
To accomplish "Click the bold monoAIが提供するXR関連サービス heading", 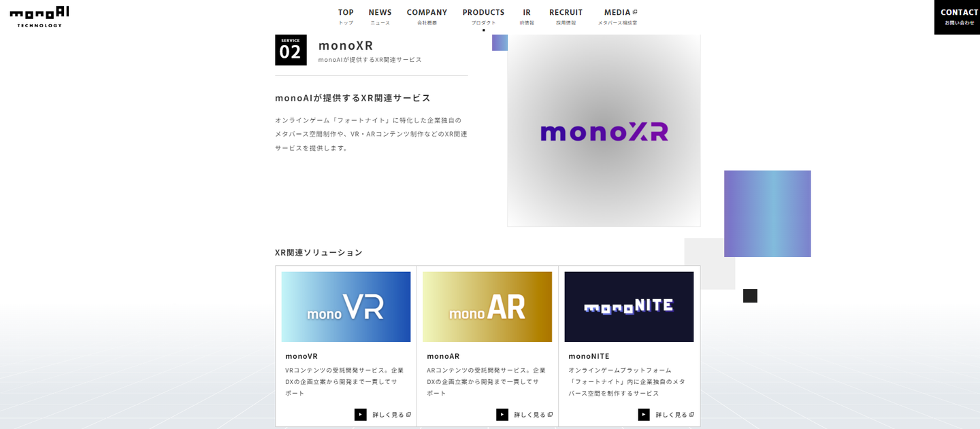I will (x=353, y=98).
